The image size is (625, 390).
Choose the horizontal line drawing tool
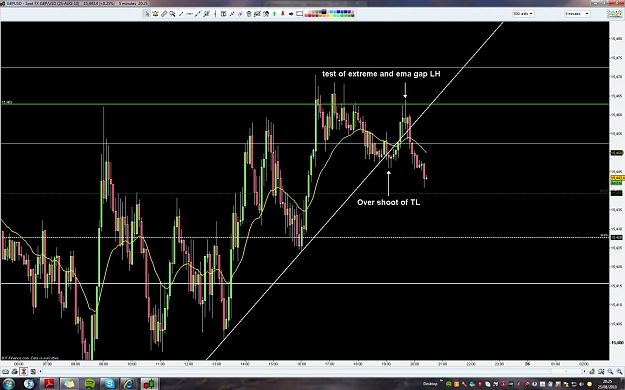coord(189,14)
